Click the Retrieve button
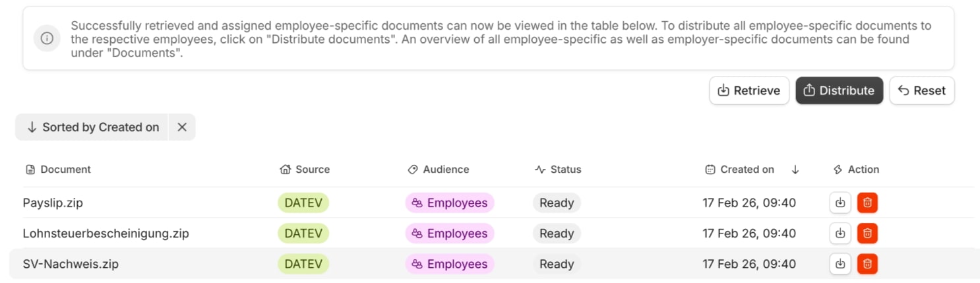The image size is (980, 283). [x=749, y=90]
